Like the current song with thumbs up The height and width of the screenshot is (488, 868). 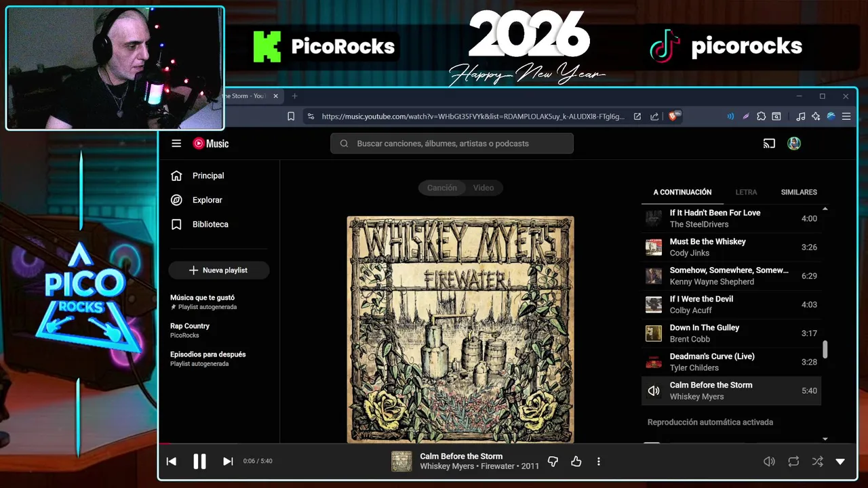coord(576,462)
